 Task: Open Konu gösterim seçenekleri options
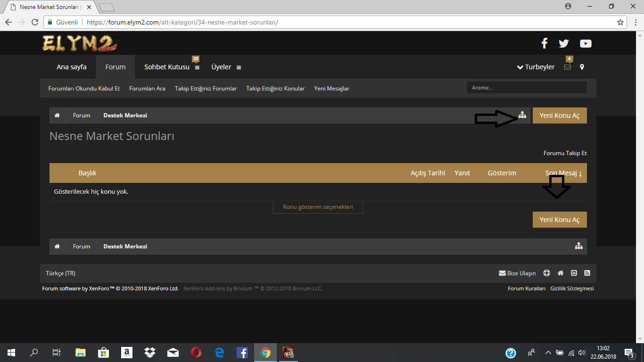point(318,207)
